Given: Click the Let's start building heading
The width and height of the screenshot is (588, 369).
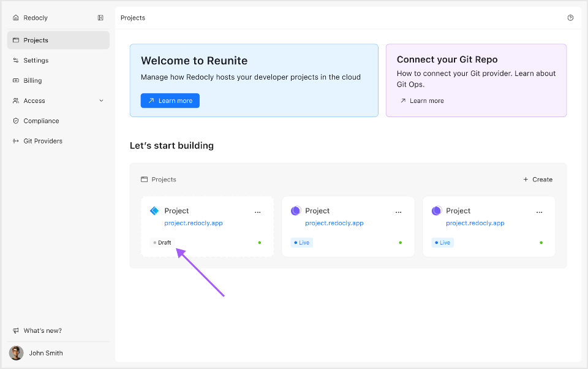Looking at the screenshot, I should (x=171, y=146).
